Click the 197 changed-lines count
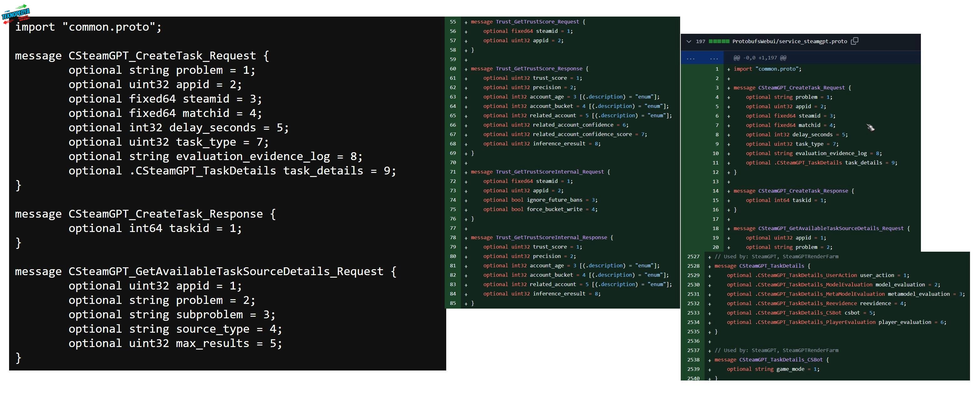 coord(700,42)
